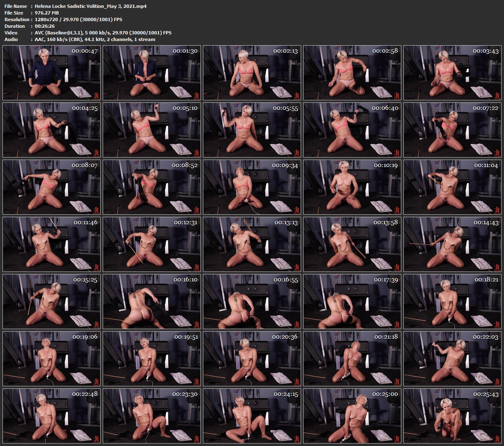Click the thumbnail with timestamp 00:14:43
The image size is (504, 446).
[x=453, y=244]
